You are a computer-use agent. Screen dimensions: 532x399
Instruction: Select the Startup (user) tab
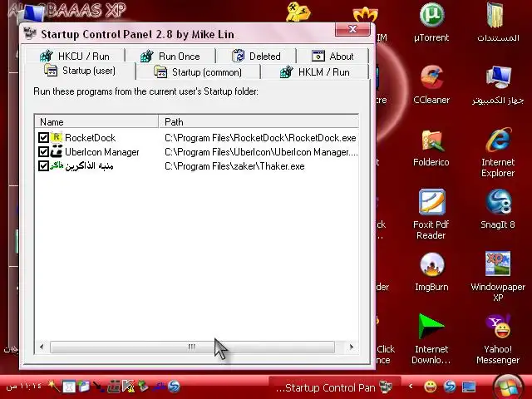(x=80, y=71)
